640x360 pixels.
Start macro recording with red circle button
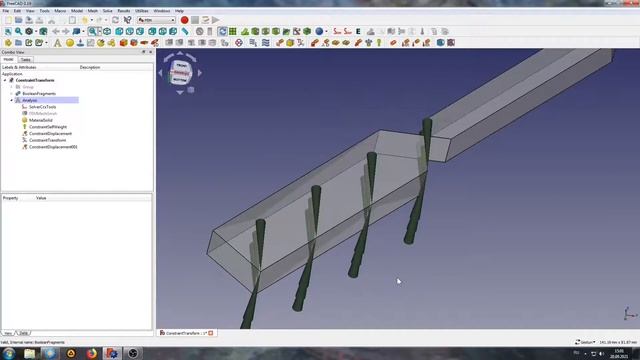coord(184,20)
